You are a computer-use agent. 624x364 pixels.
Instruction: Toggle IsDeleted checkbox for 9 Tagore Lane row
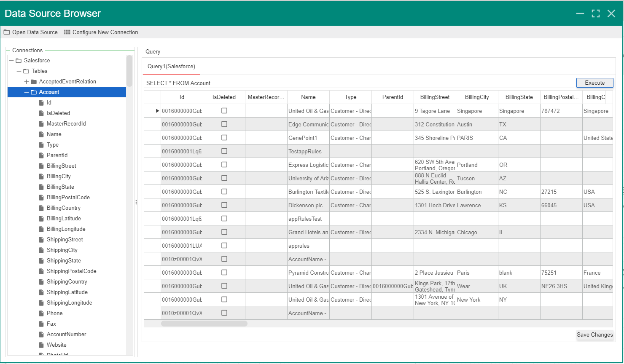point(224,111)
